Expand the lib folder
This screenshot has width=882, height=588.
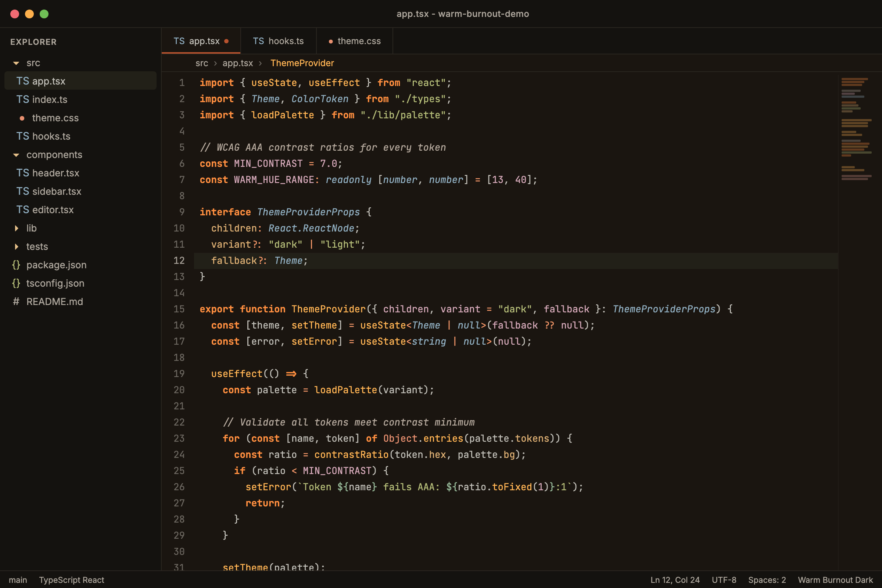click(16, 228)
